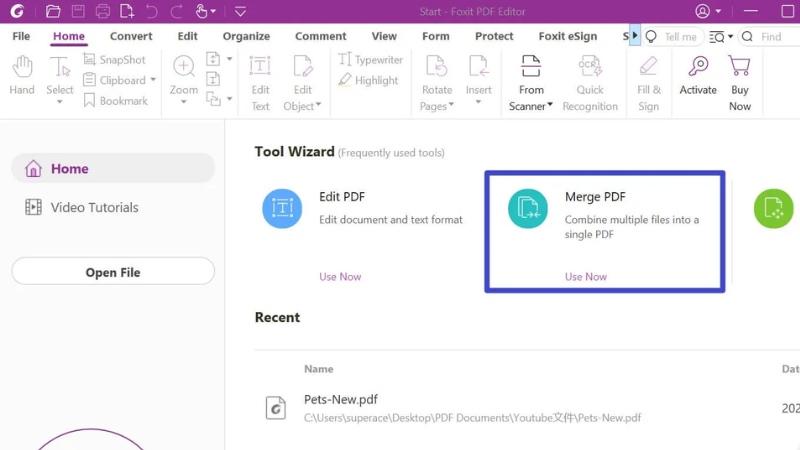
Task: Click the ribbon tabs scroll-right arrow
Action: pyautogui.click(x=635, y=36)
